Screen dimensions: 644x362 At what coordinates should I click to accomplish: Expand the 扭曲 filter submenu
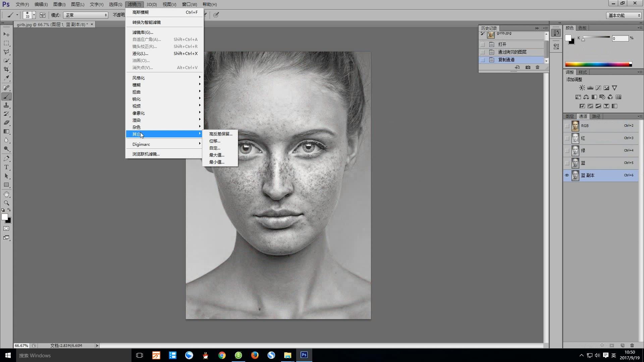click(x=164, y=92)
